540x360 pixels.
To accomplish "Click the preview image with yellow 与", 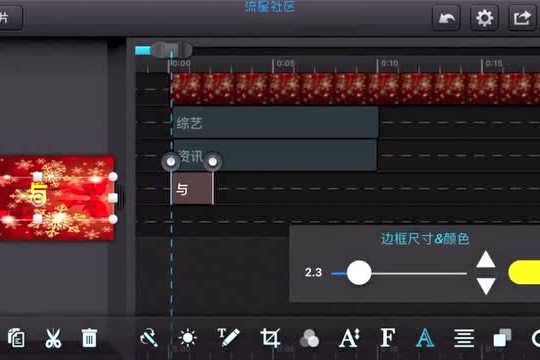I will click(57, 198).
